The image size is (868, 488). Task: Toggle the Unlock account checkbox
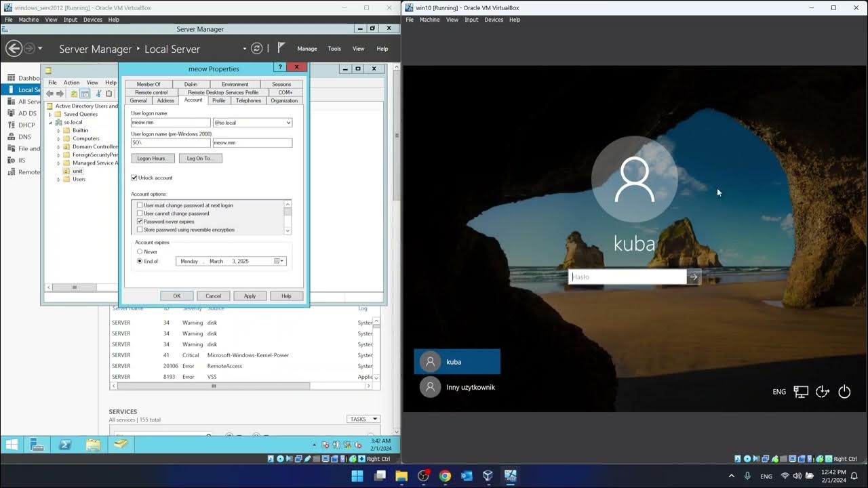(x=134, y=178)
